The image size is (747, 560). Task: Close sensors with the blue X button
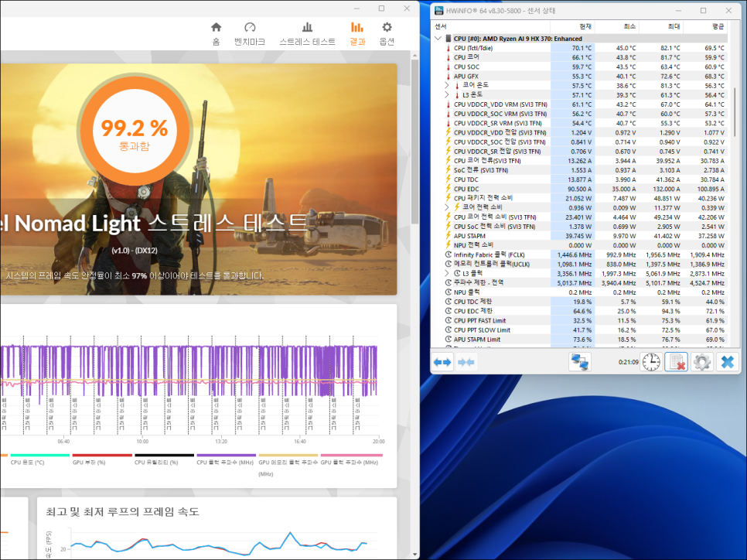point(727,362)
